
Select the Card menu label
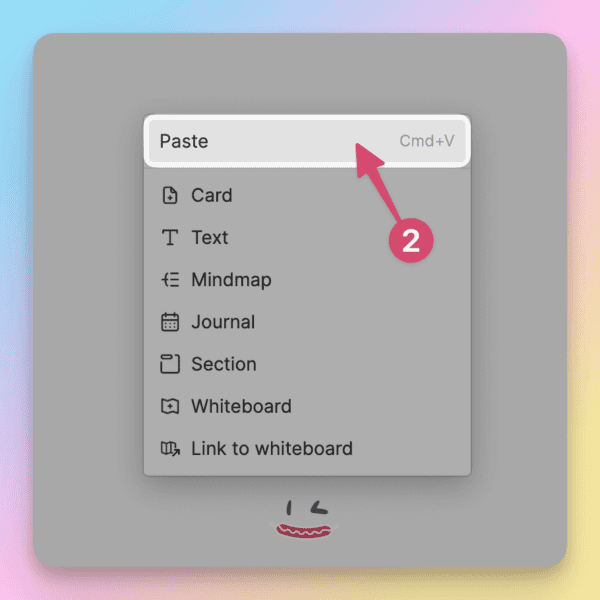point(212,195)
